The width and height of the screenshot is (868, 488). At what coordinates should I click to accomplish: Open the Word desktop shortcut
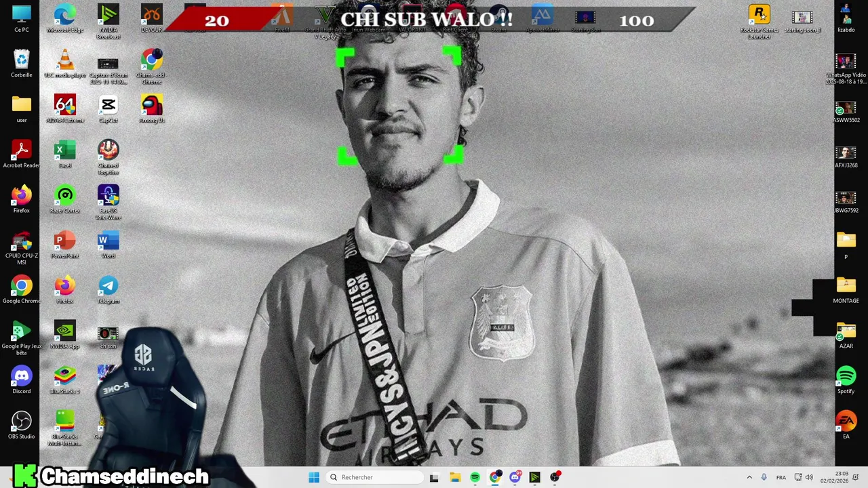coord(108,244)
